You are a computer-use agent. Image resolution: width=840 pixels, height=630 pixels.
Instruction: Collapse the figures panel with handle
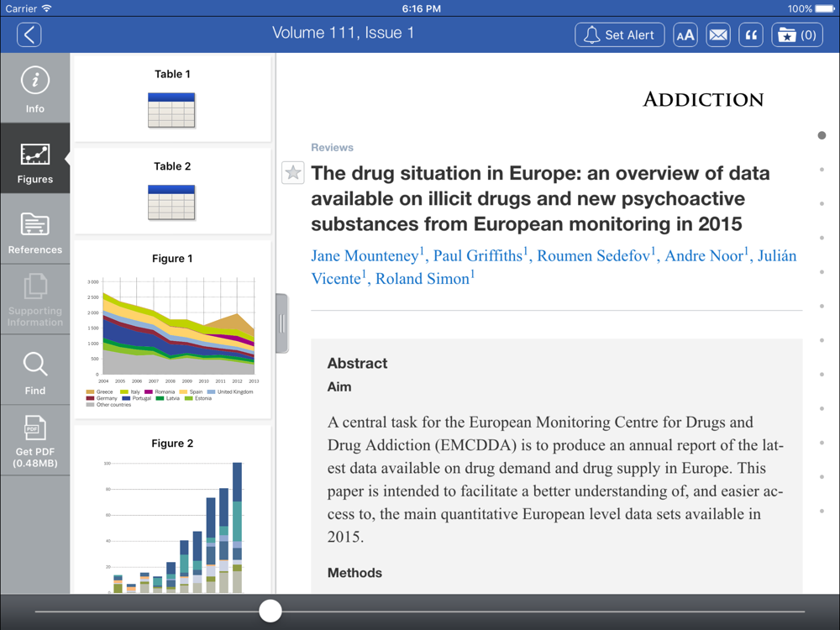pos(281,323)
